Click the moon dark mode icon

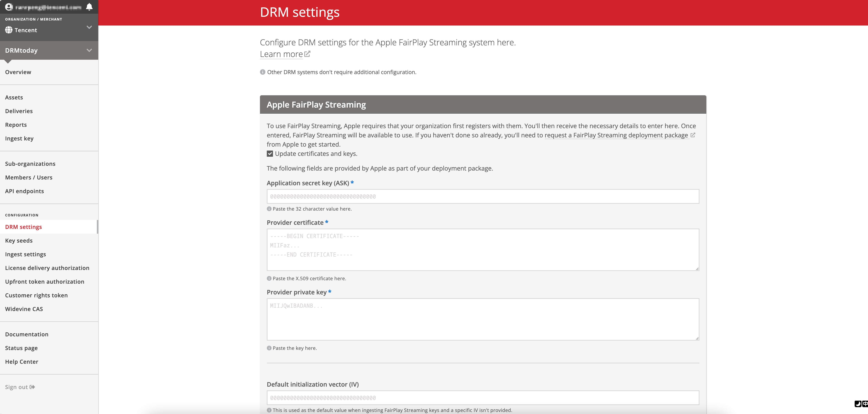coord(858,404)
